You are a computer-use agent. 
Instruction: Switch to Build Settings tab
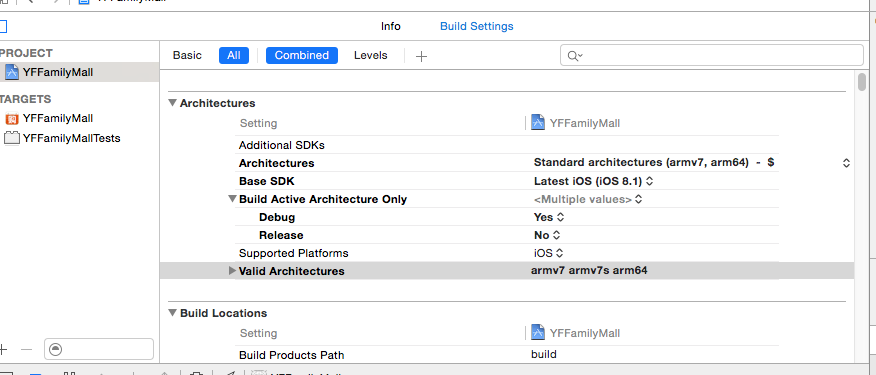point(477,26)
